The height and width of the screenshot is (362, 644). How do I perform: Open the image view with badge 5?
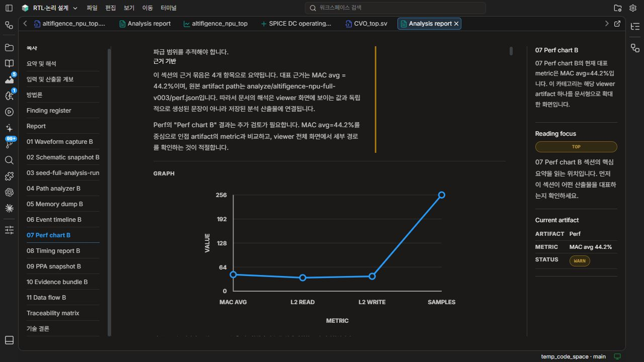click(x=9, y=79)
